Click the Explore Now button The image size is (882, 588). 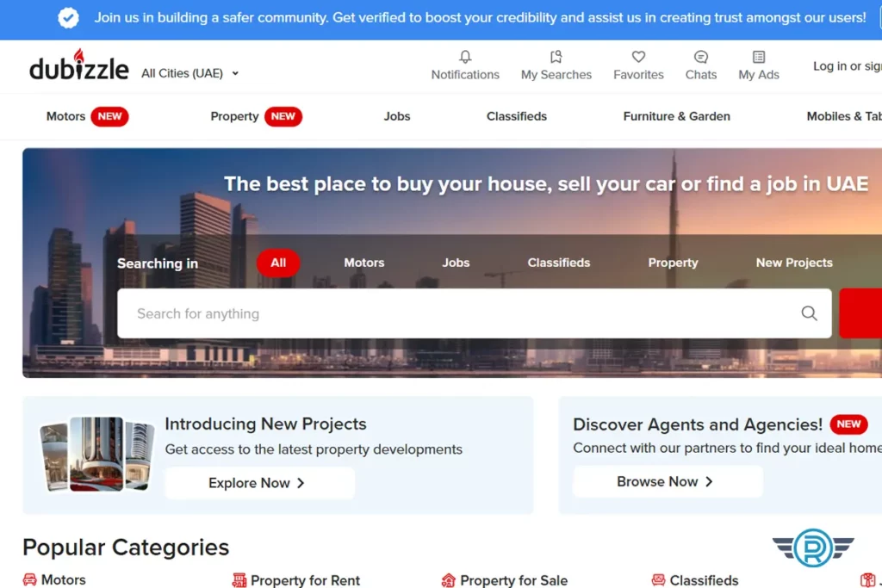pos(260,483)
